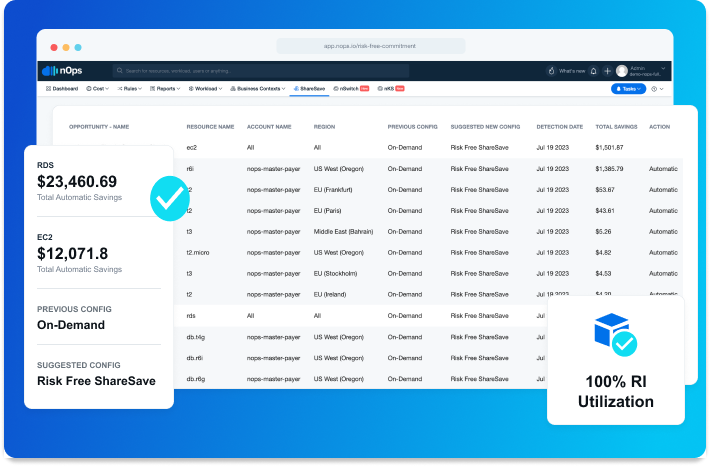This screenshot has width=710, height=466.
Task: Open the Reports menu
Action: (165, 89)
